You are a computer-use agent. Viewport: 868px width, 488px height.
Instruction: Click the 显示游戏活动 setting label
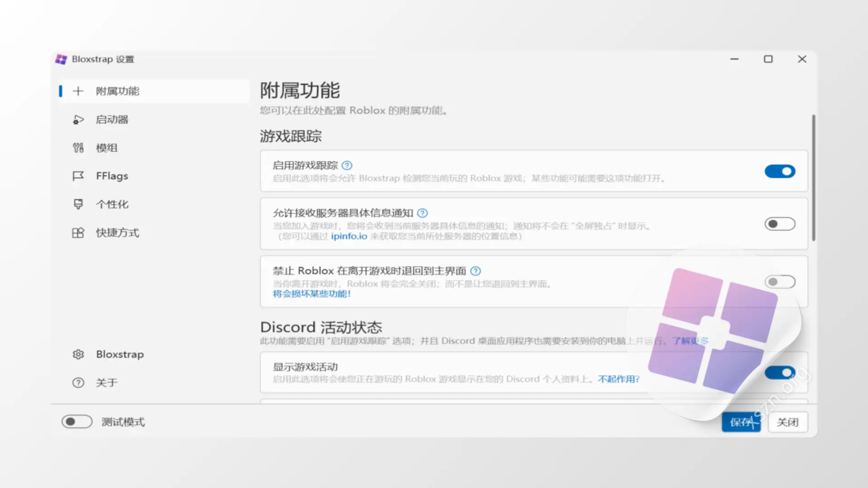pos(305,367)
